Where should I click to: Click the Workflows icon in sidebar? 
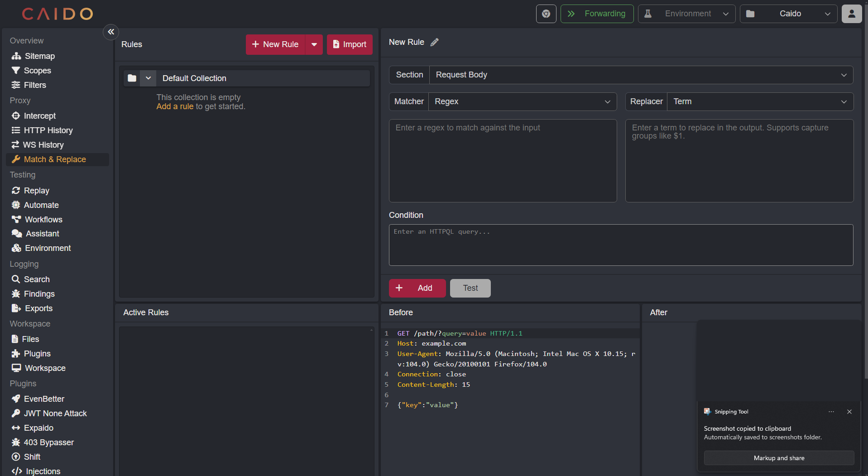point(16,220)
